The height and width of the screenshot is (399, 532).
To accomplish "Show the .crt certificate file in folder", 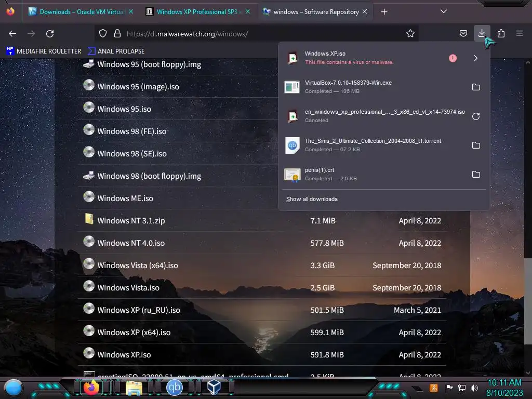I will 476,175.
